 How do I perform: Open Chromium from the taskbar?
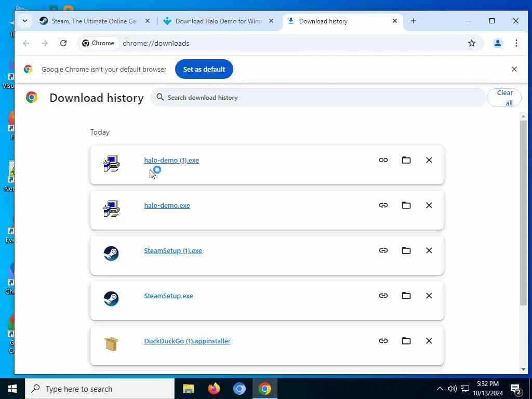239,389
